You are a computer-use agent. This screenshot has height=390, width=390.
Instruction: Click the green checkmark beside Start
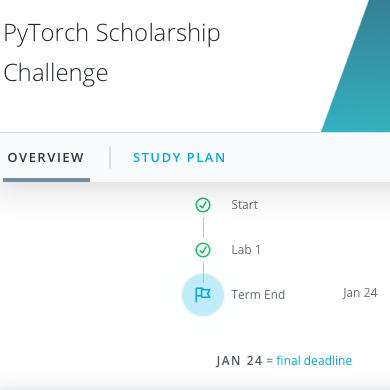tap(203, 205)
